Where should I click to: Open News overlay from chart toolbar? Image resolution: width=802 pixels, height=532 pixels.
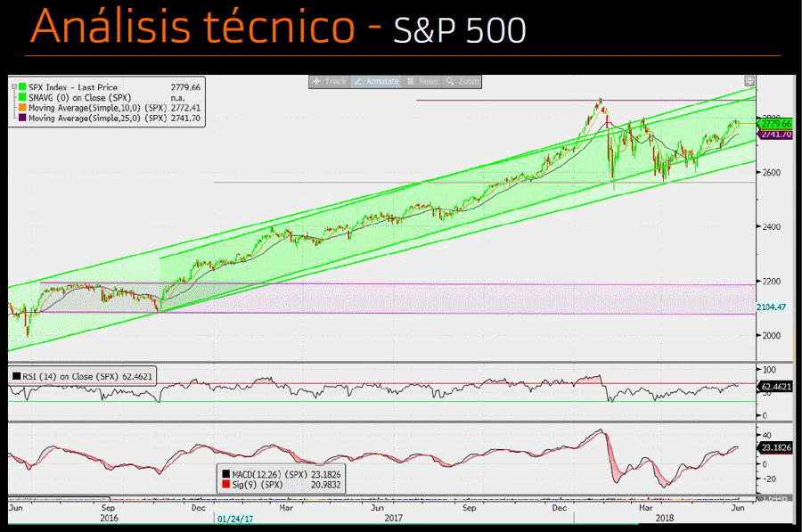[422, 81]
